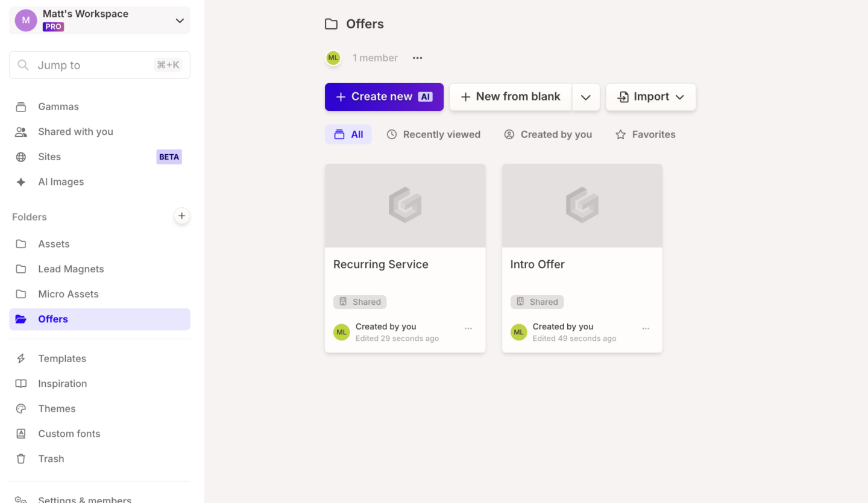Click the Shared badge on Intro Offer
Image resolution: width=868 pixels, height=503 pixels.
pos(537,302)
